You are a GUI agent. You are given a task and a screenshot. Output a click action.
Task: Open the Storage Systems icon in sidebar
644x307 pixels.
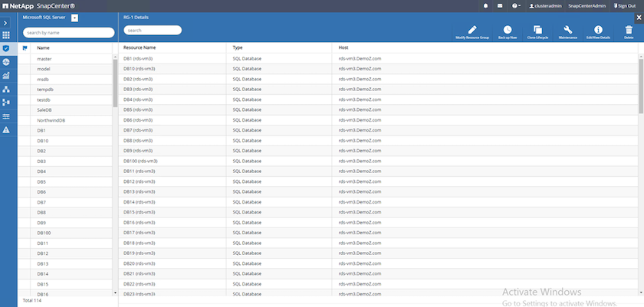pyautogui.click(x=6, y=103)
